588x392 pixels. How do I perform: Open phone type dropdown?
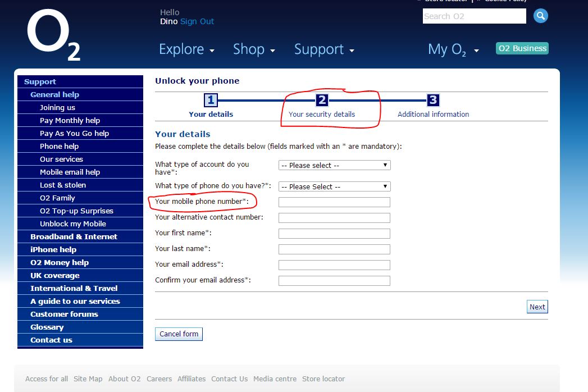[x=334, y=186]
